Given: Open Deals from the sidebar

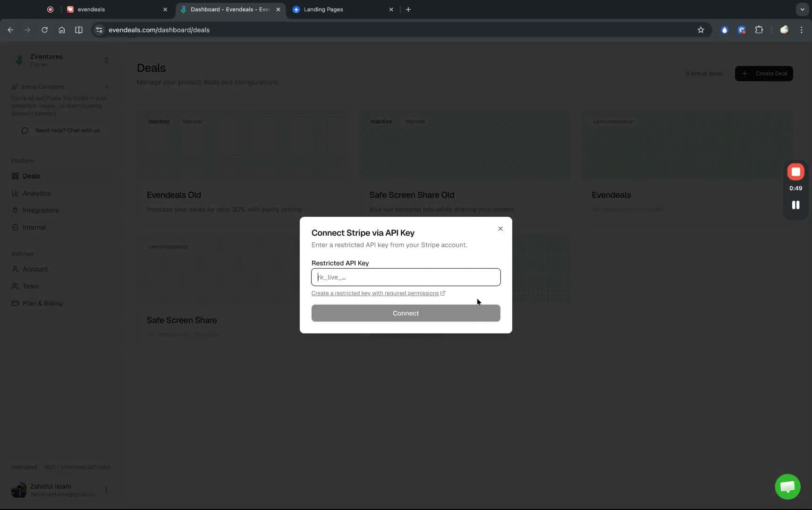Looking at the screenshot, I should (31, 176).
